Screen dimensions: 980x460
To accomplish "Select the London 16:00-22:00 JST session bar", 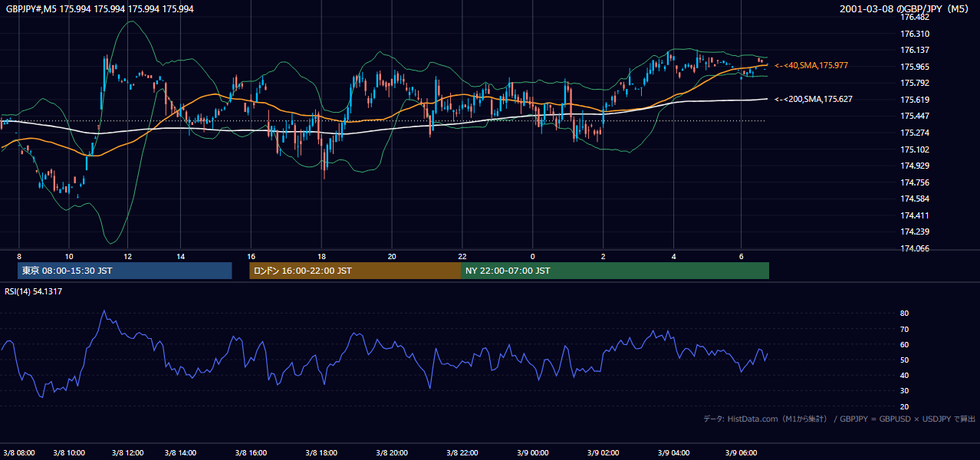I will pos(356,271).
